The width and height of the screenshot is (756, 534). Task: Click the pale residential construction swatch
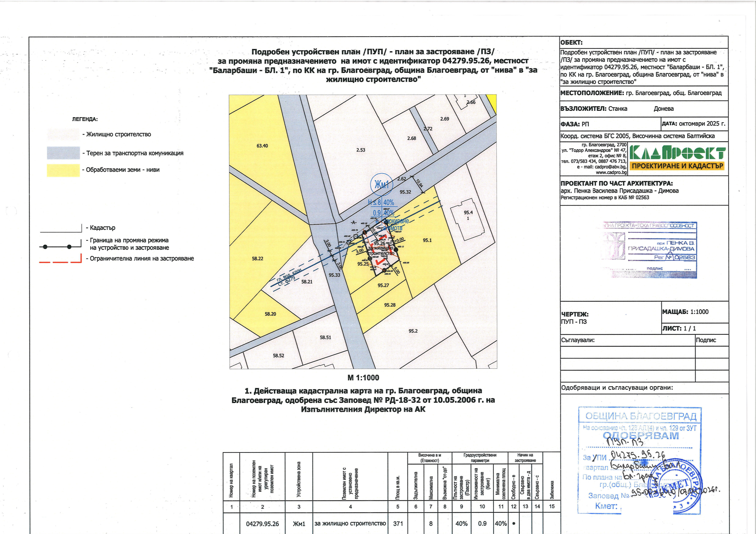click(63, 134)
